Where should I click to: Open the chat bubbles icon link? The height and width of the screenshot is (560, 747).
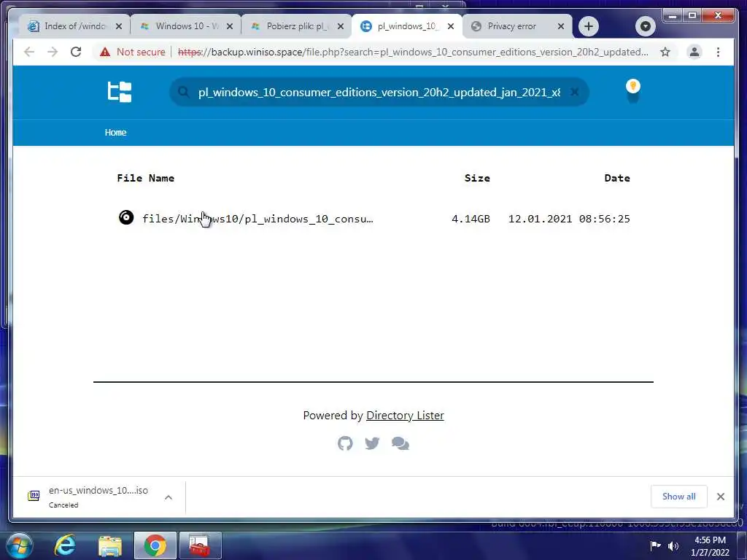(400, 443)
